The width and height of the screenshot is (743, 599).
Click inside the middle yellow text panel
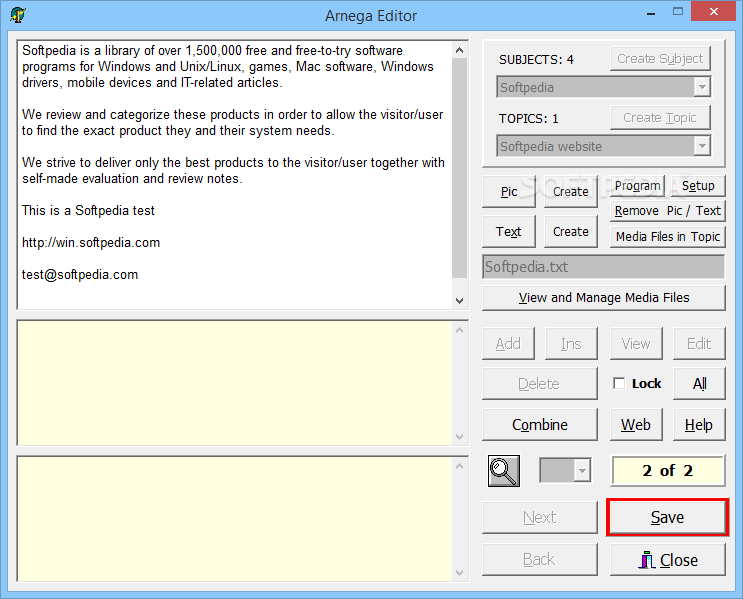[x=235, y=383]
